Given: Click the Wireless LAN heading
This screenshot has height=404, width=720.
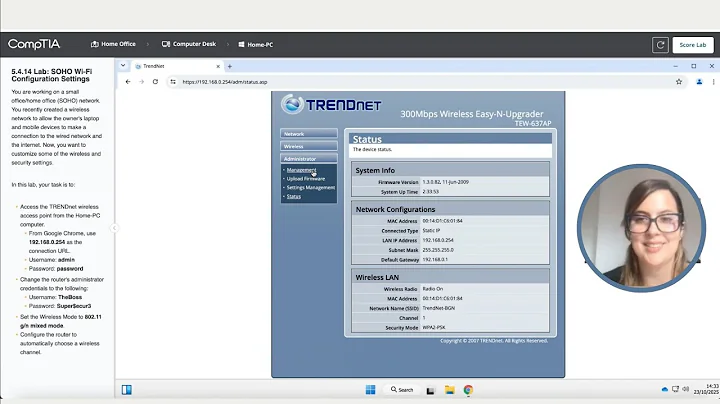Looking at the screenshot, I should point(377,277).
